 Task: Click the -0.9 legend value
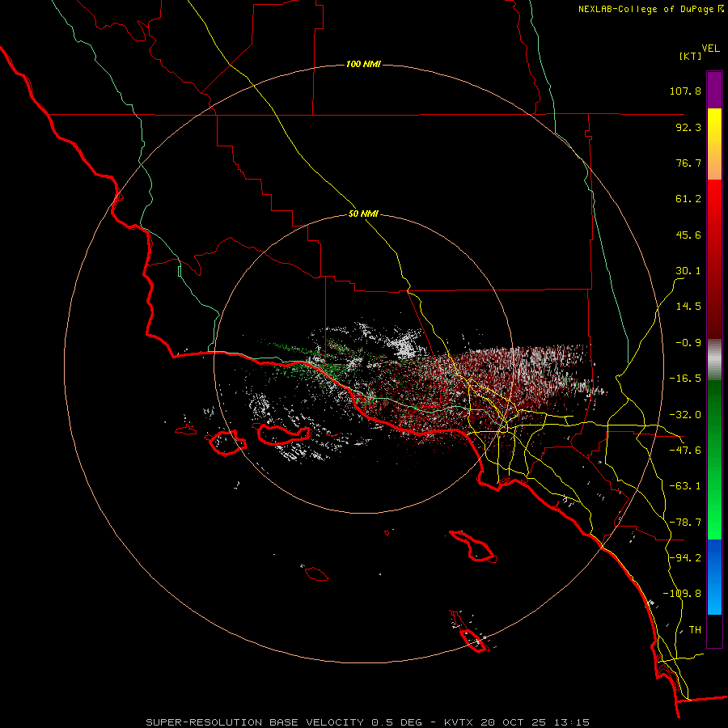[688, 343]
